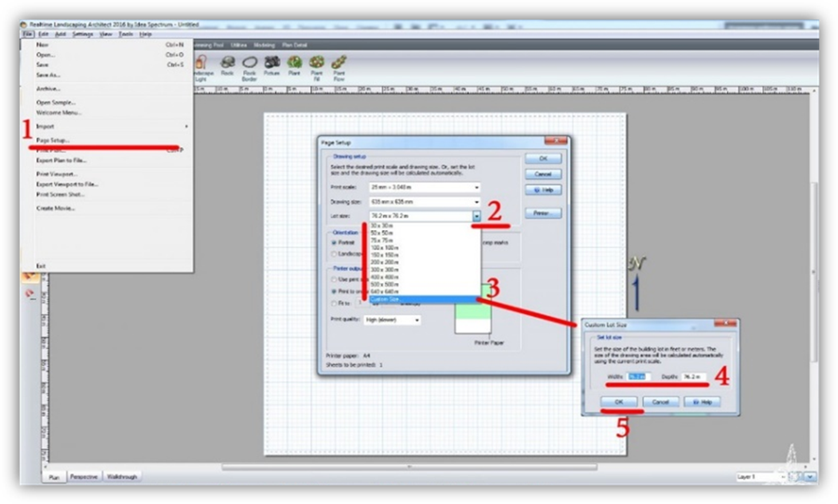Open the Help menu
This screenshot has width=838, height=504.
click(145, 34)
